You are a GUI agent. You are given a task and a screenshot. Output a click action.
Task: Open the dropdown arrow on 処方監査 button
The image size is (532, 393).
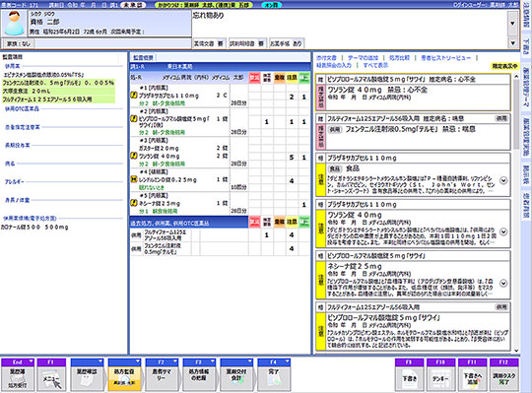coord(137,361)
